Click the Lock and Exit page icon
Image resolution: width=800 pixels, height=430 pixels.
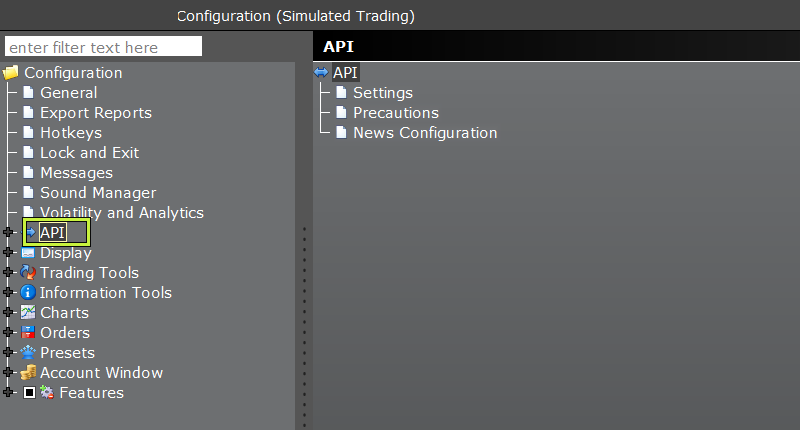[x=29, y=152]
